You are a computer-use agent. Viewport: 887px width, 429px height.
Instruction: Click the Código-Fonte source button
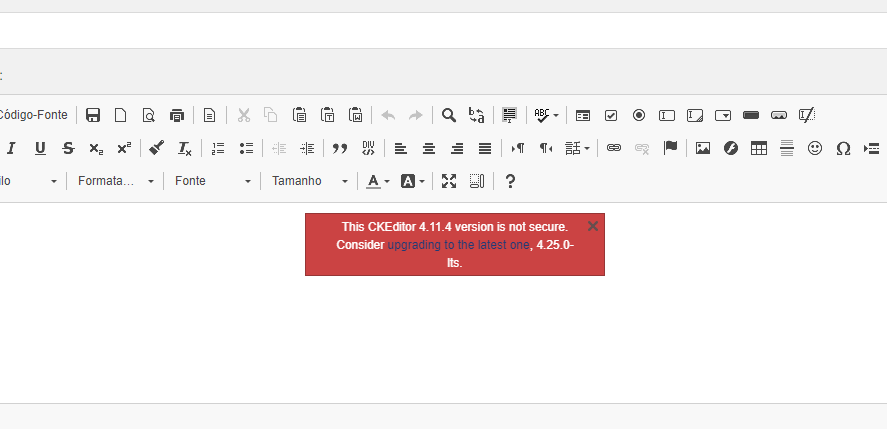(33, 115)
